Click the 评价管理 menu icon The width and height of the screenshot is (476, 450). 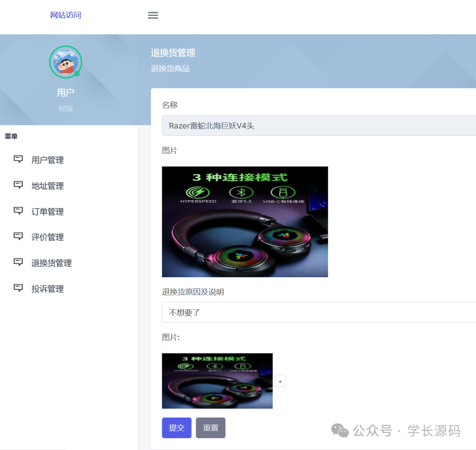point(18,236)
